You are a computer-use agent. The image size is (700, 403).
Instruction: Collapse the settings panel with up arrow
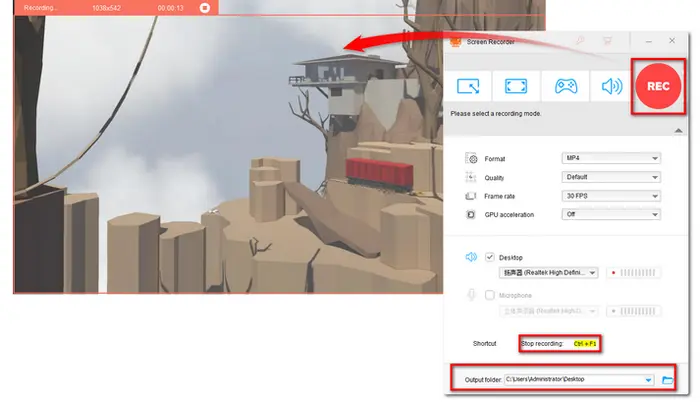tap(678, 130)
